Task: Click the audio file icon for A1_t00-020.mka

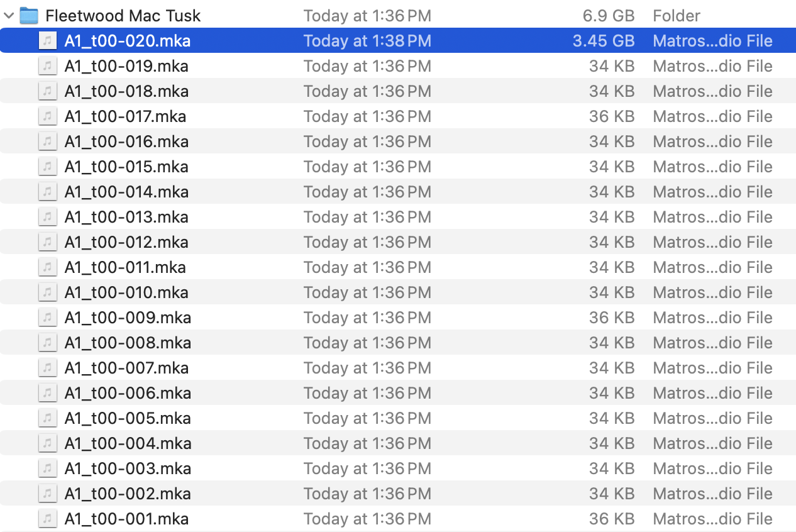Action: click(47, 41)
